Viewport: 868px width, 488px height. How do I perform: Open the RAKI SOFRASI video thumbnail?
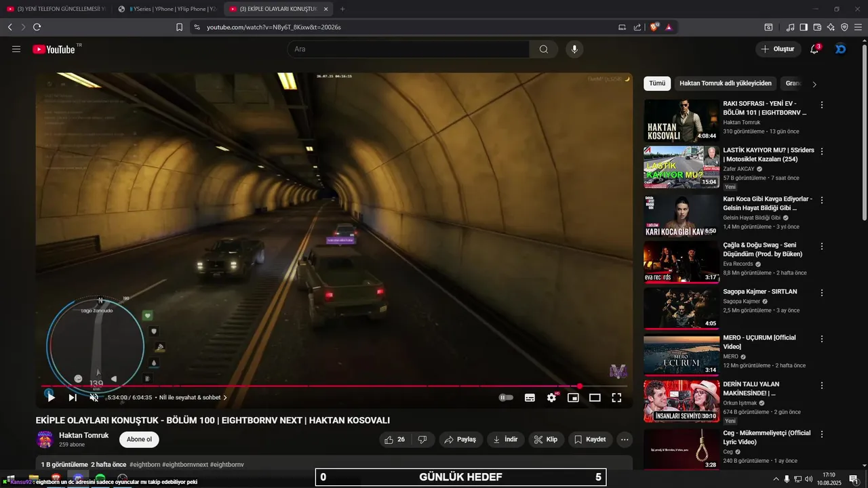[681, 121]
